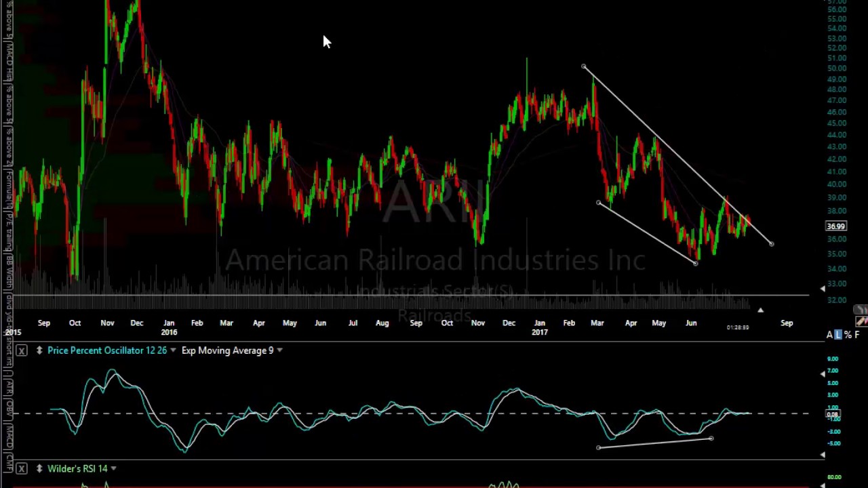Viewport: 868px width, 488px height.
Task: Toggle the A auto-scale button
Action: [829, 335]
